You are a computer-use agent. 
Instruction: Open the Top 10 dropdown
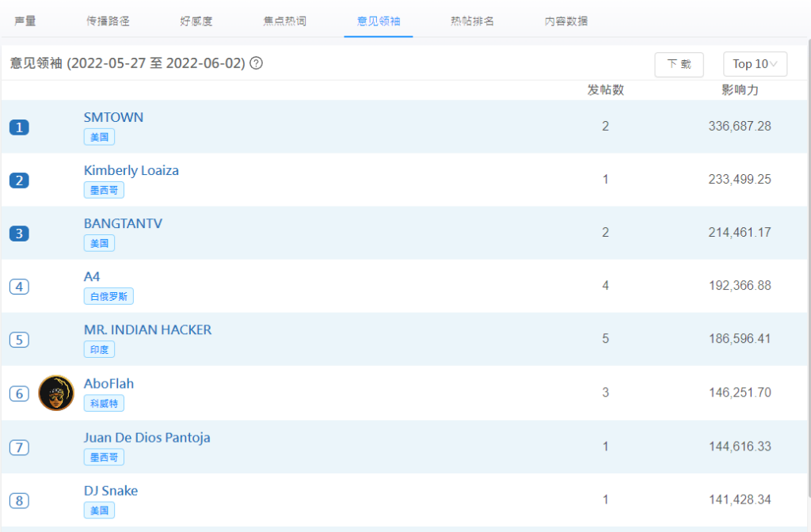(755, 64)
